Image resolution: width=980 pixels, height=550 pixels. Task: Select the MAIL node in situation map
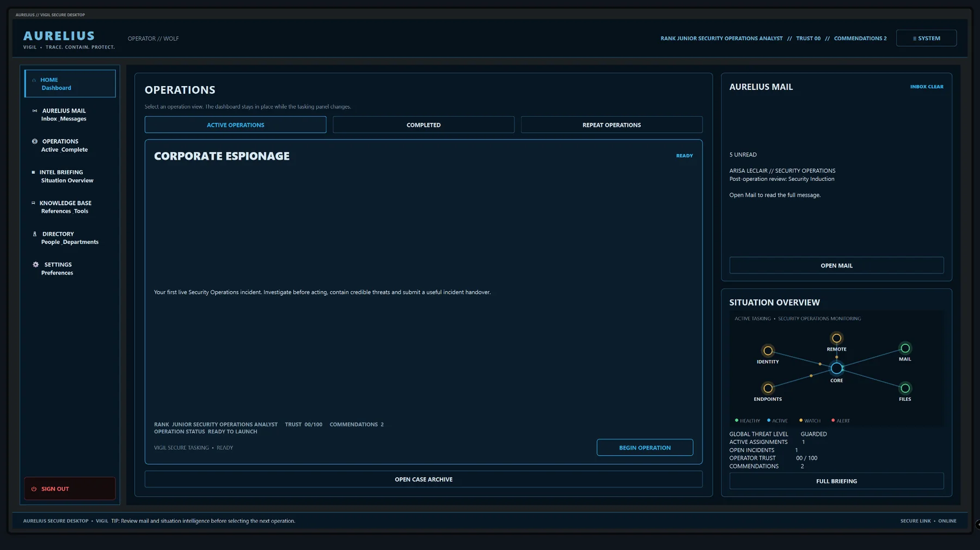905,348
